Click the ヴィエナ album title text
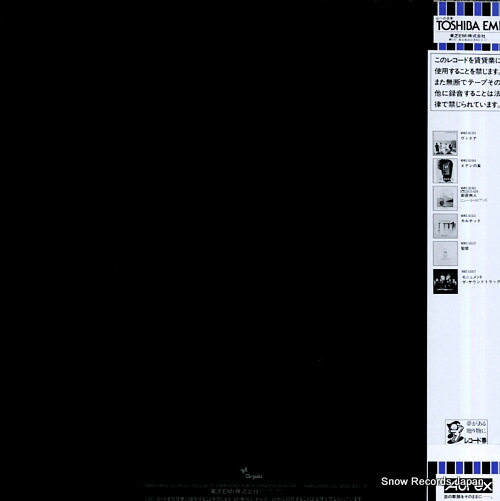 click(x=468, y=138)
